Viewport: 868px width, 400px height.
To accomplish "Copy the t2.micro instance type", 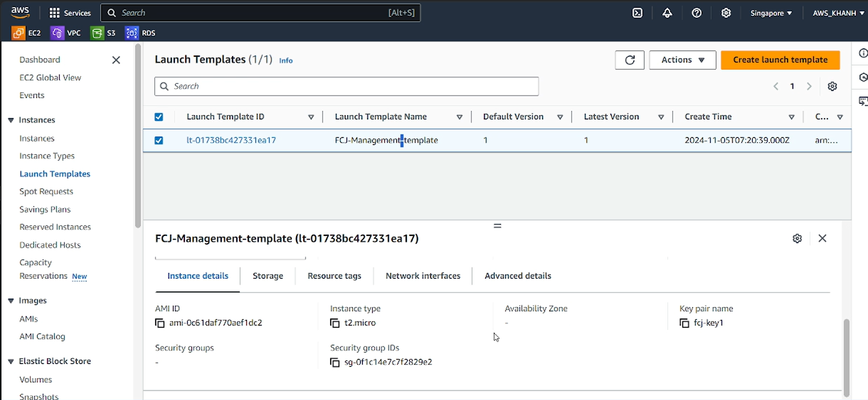I will (x=335, y=323).
